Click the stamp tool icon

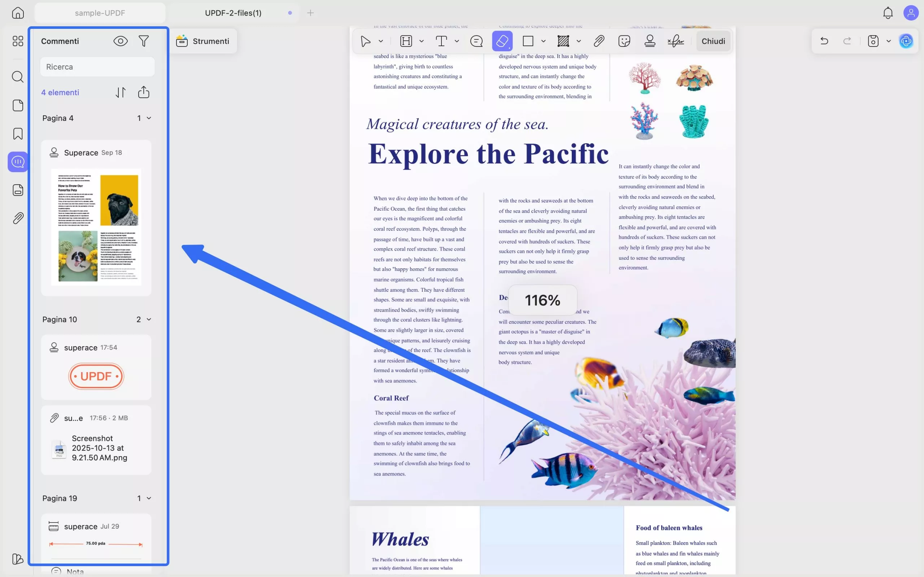[649, 41]
